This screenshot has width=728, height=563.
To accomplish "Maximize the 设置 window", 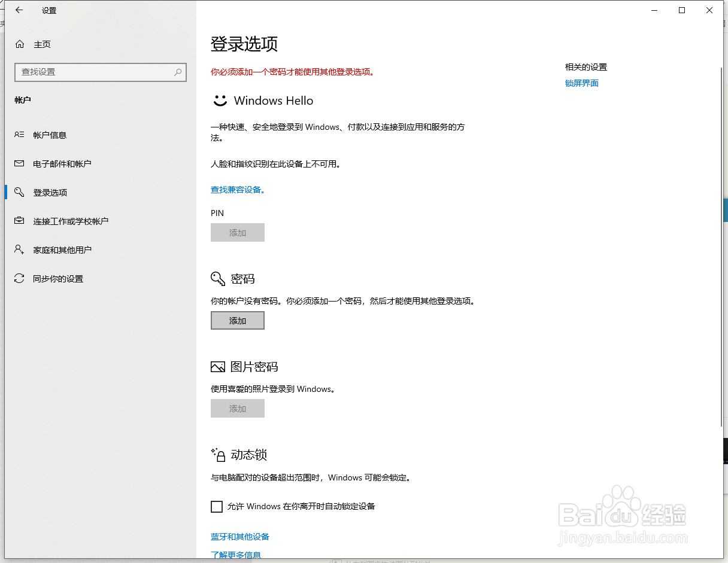I will coord(682,10).
